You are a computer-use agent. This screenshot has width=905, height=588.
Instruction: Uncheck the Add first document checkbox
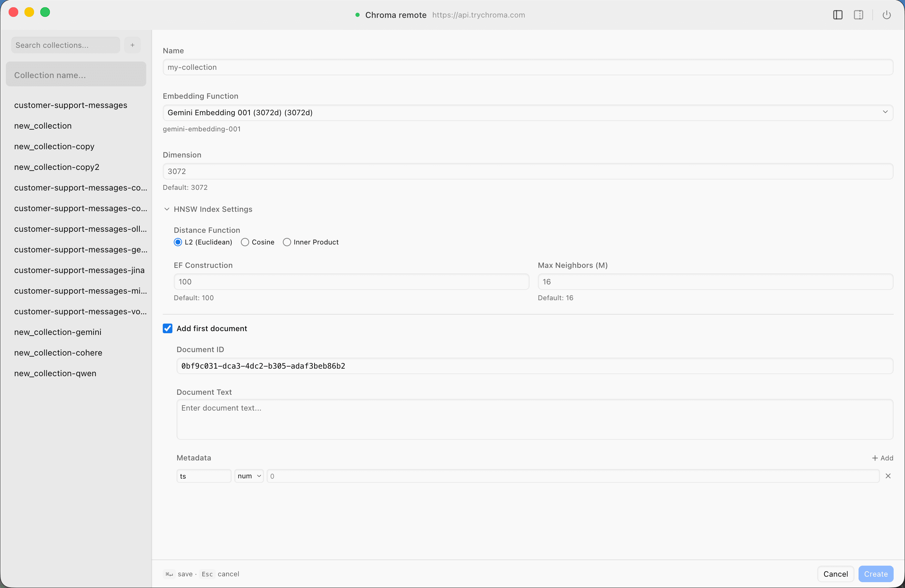coord(167,328)
